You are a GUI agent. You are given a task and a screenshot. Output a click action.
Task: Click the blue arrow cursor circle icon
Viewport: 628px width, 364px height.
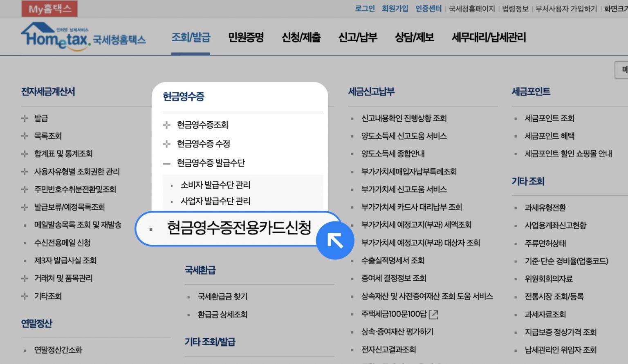pos(335,241)
